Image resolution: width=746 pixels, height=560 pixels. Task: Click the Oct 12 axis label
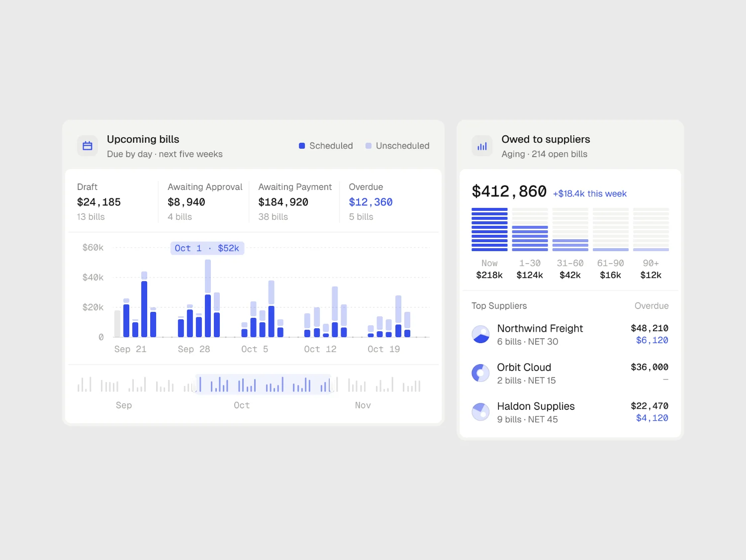pyautogui.click(x=320, y=349)
